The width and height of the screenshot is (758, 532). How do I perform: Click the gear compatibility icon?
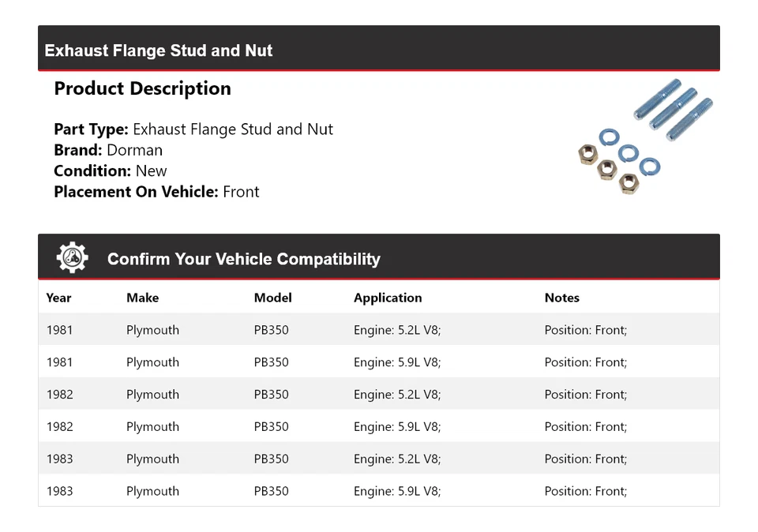click(72, 258)
